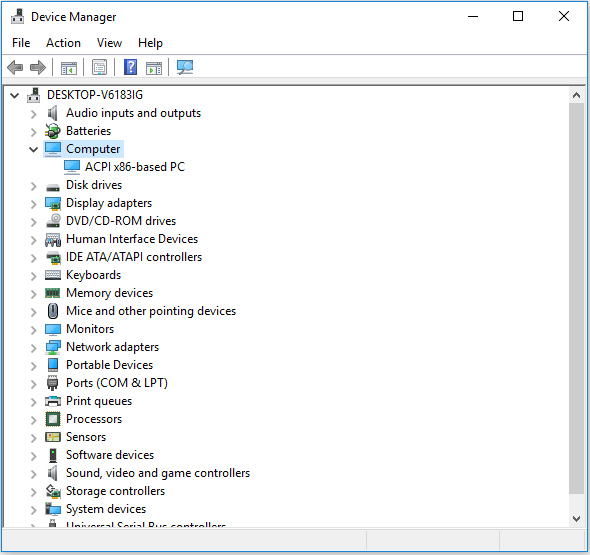Collapse the Computer category chevron
Viewport: 590px width, 555px height.
pyautogui.click(x=33, y=149)
